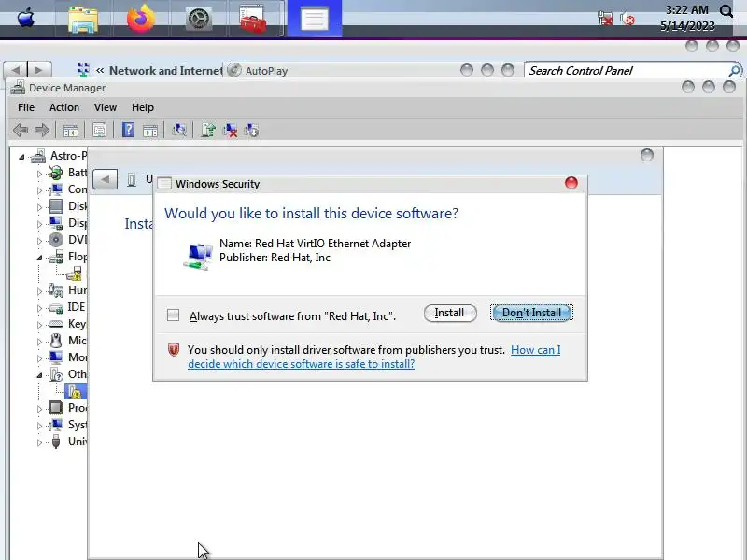747x560 pixels.
Task: Select the Human Interface Devices tree row
Action: 66,290
